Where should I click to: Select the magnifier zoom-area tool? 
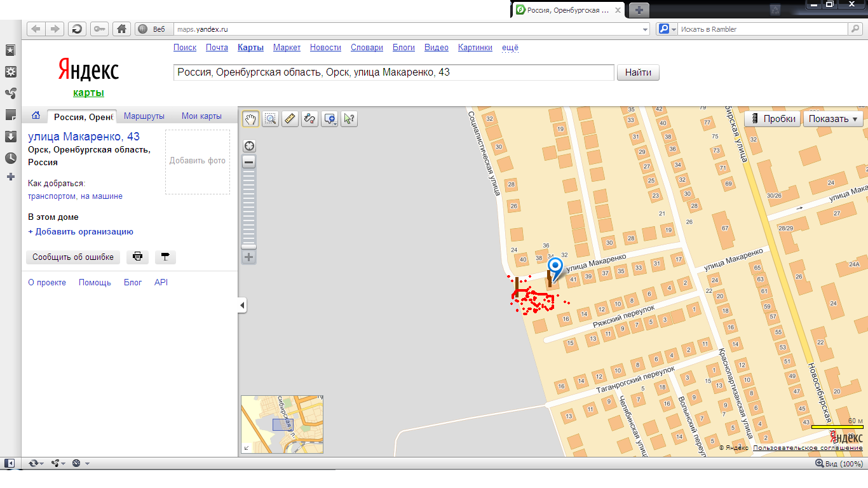pyautogui.click(x=271, y=118)
